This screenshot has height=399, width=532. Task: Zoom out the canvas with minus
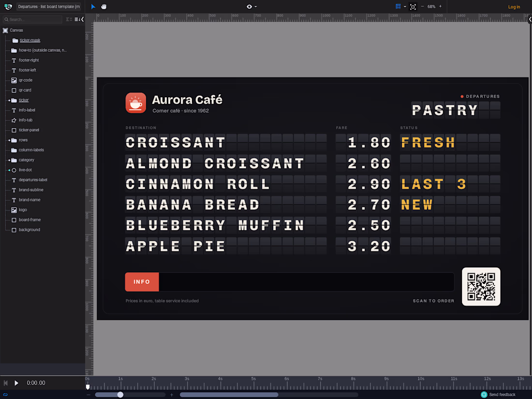pyautogui.click(x=422, y=6)
